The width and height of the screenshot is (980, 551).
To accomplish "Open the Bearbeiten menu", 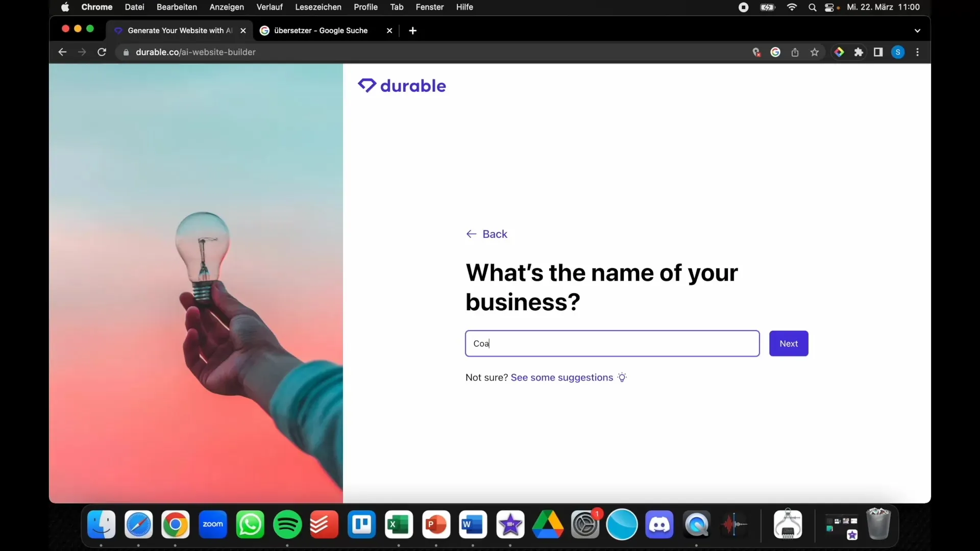I will tap(177, 7).
